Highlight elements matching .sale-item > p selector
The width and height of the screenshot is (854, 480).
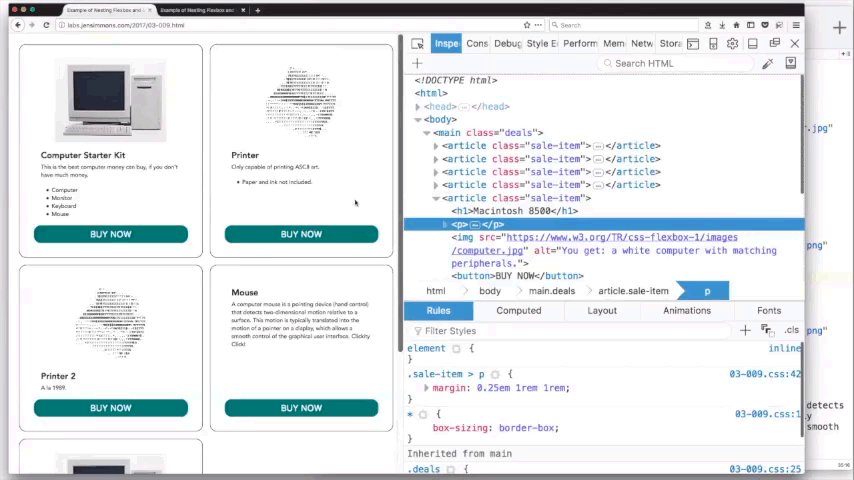click(495, 374)
